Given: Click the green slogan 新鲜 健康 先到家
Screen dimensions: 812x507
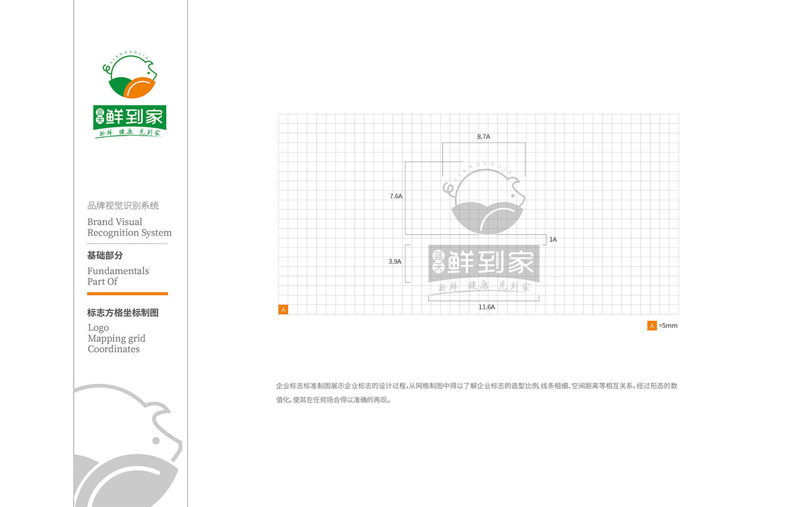Looking at the screenshot, I should coord(130,133).
